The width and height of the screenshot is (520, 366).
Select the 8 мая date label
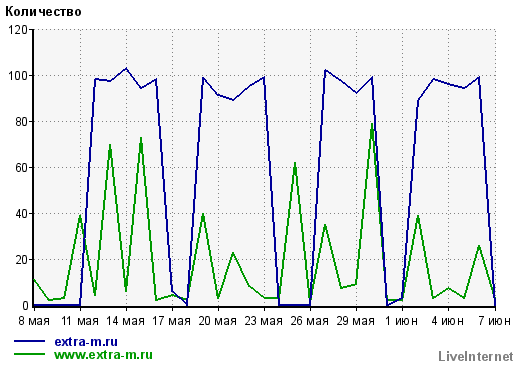(x=34, y=321)
